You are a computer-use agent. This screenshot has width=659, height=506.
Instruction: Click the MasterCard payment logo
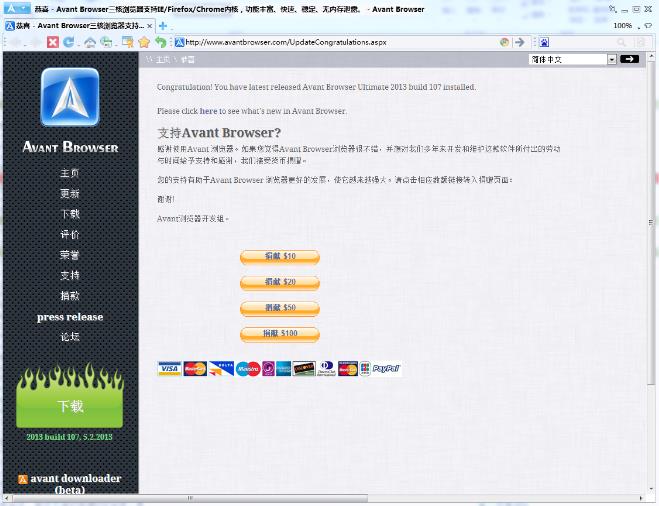pos(195,369)
